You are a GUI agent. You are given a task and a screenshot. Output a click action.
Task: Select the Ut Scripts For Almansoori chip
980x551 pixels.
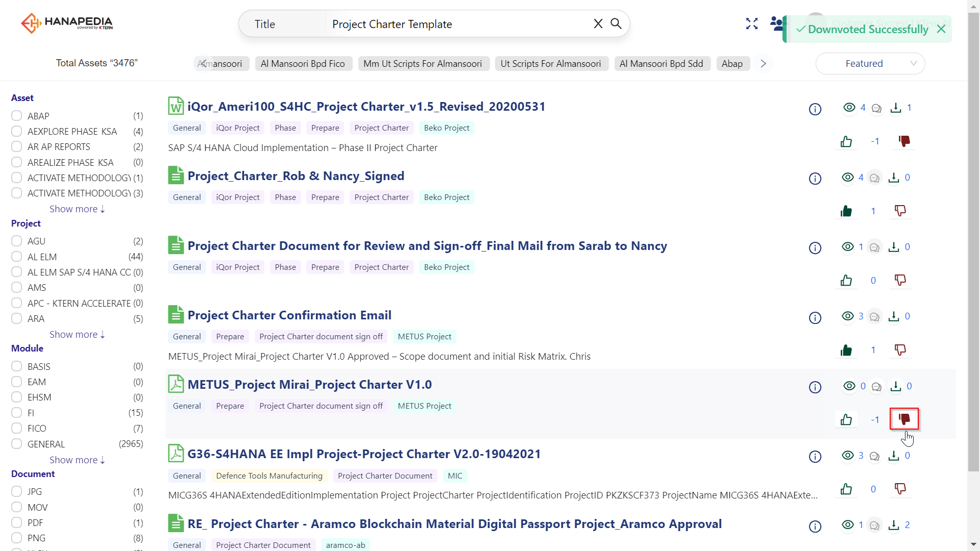coord(551,63)
